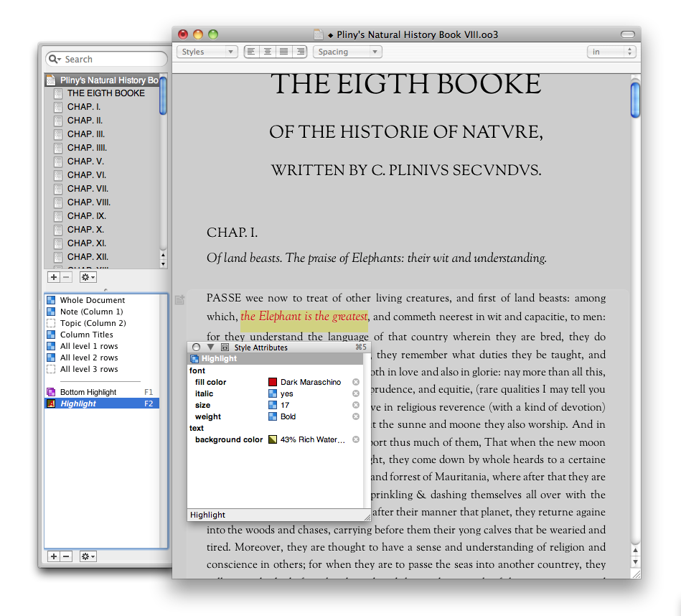Remove the italic attribute from Highlight style

point(355,394)
